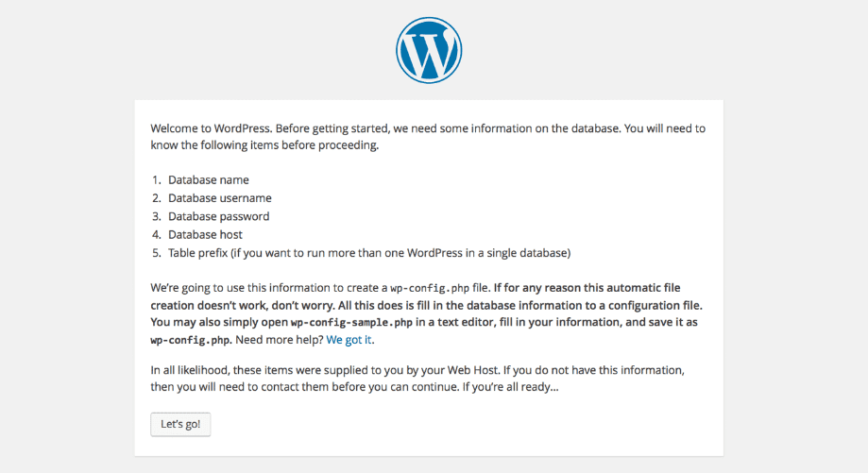
Task: Click the wp-config-sample.php filename text
Action: (351, 323)
